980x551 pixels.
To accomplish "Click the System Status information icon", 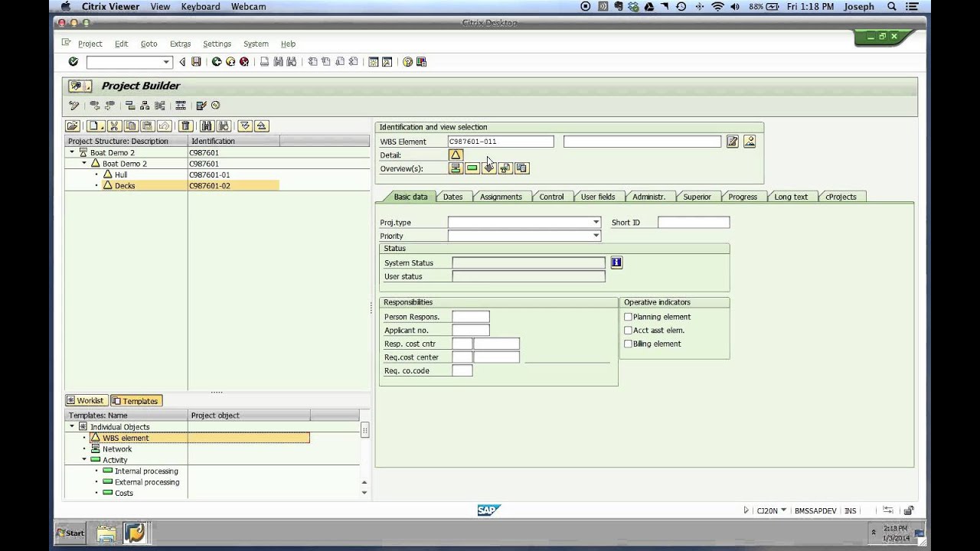I will point(616,262).
